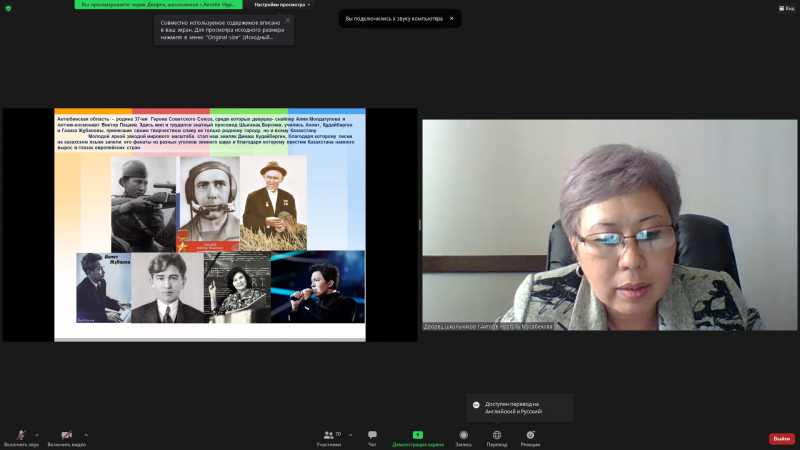Expand audio options arrow next to microphone
This screenshot has width=800, height=450.
coord(39,435)
